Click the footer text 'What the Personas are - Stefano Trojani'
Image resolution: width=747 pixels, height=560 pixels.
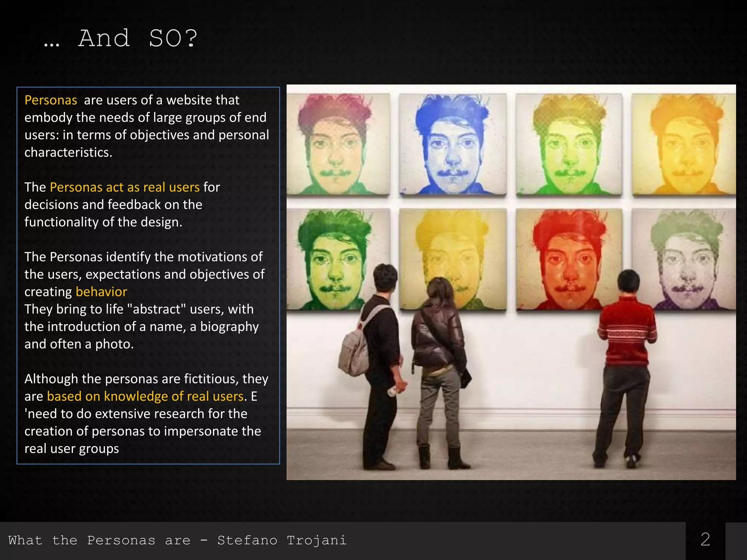[177, 540]
